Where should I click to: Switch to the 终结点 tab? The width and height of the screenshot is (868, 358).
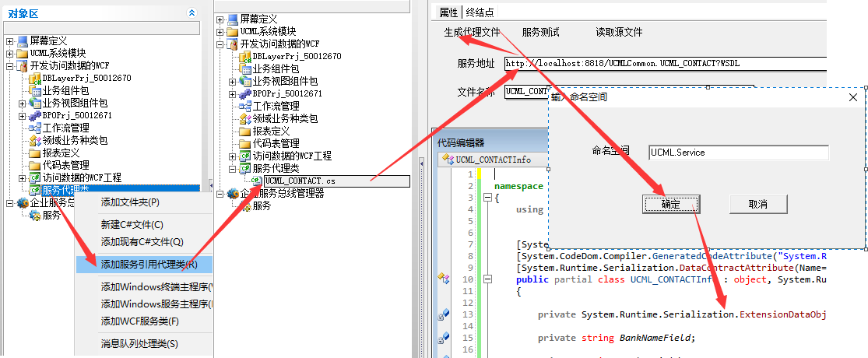tap(479, 12)
